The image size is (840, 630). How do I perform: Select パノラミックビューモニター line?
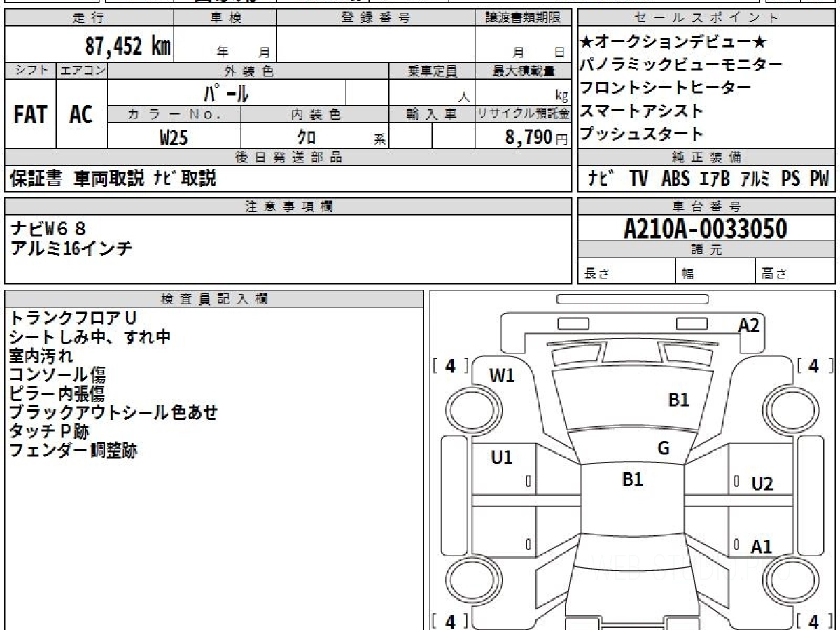681,65
